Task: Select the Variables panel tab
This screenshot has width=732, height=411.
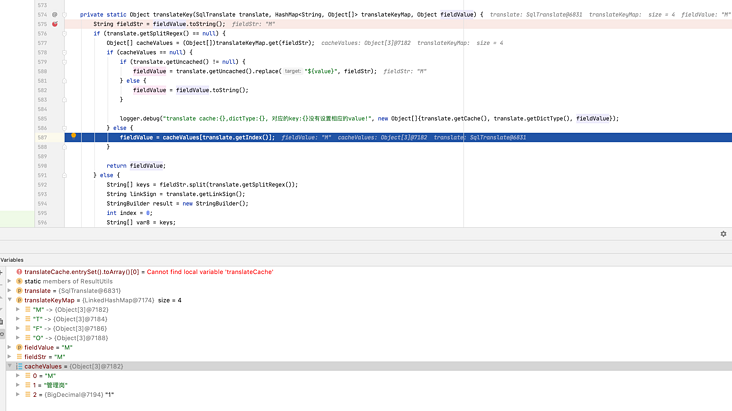Action: (12, 260)
